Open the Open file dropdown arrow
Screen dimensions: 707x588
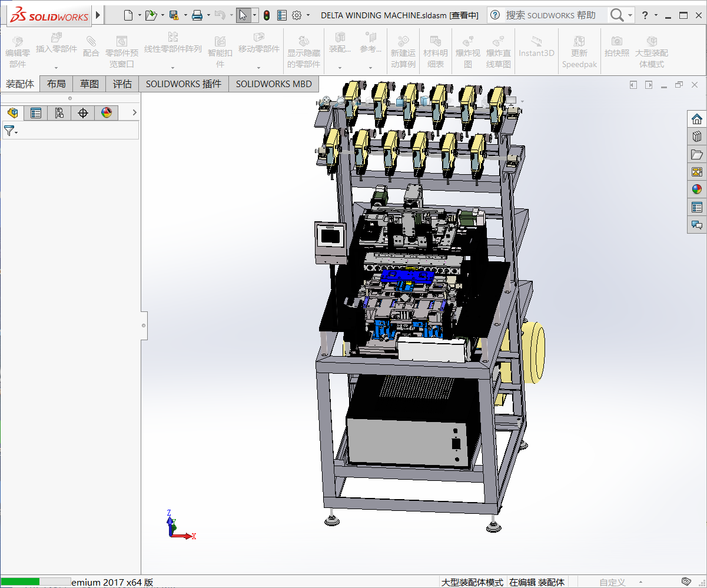pyautogui.click(x=162, y=15)
